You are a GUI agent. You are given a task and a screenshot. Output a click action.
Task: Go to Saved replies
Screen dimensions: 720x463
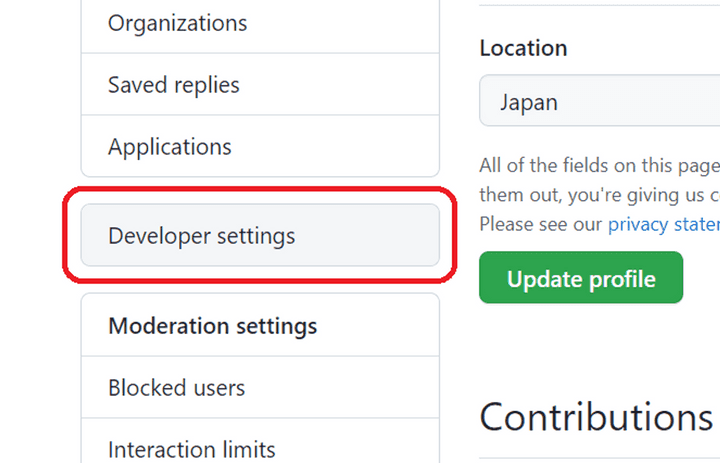[x=174, y=85]
